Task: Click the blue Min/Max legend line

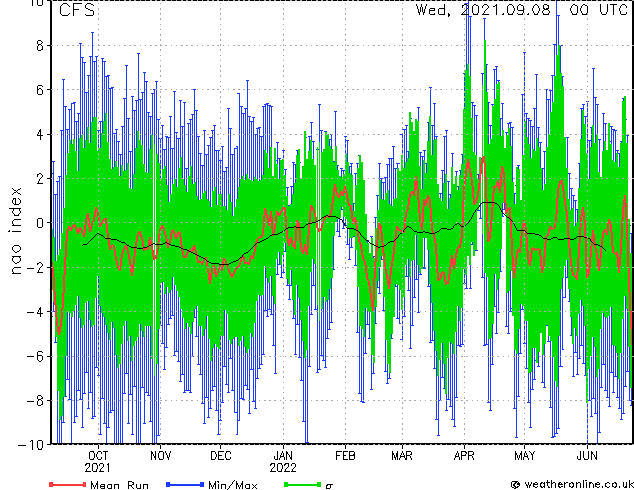Action: [x=185, y=484]
